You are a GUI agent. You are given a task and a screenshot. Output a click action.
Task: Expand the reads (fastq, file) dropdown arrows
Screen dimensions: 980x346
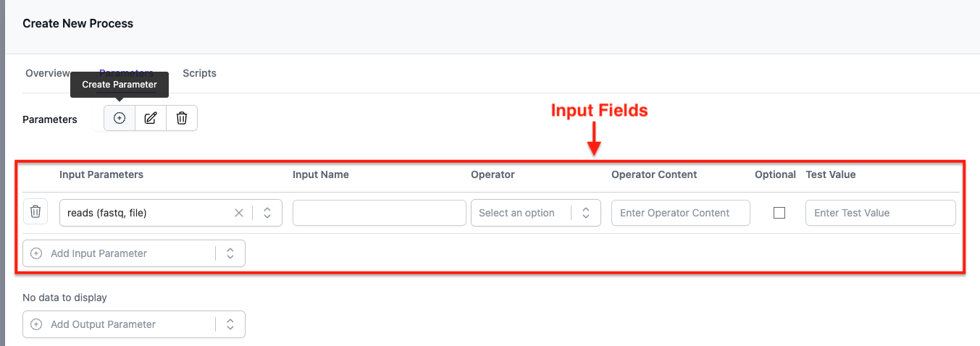click(267, 213)
